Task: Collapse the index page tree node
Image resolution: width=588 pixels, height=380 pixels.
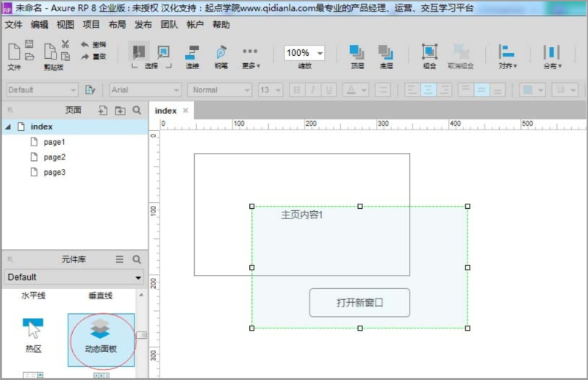Action: (8, 126)
